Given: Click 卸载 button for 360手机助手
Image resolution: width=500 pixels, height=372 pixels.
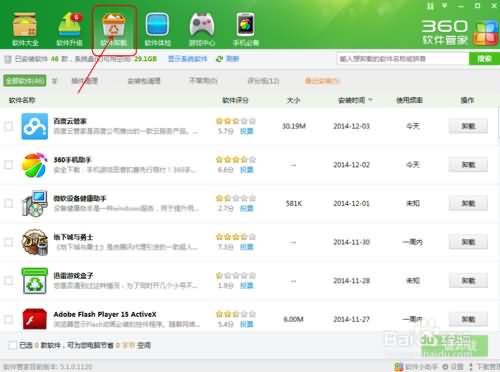Looking at the screenshot, I should (x=468, y=165).
